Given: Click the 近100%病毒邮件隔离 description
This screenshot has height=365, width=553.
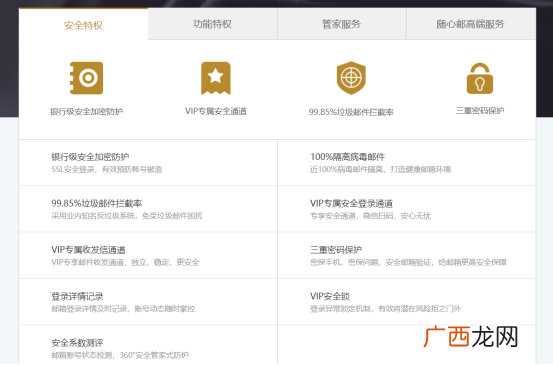Looking at the screenshot, I should coord(381,170).
